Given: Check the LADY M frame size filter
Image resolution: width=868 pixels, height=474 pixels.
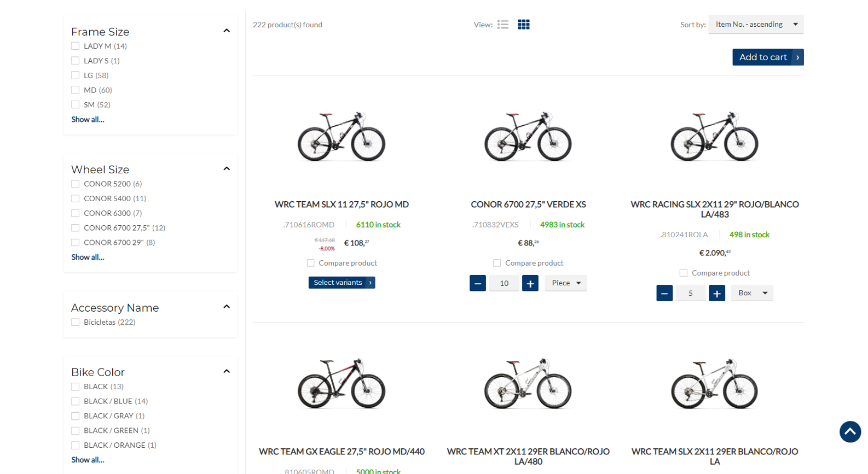Looking at the screenshot, I should coord(76,46).
